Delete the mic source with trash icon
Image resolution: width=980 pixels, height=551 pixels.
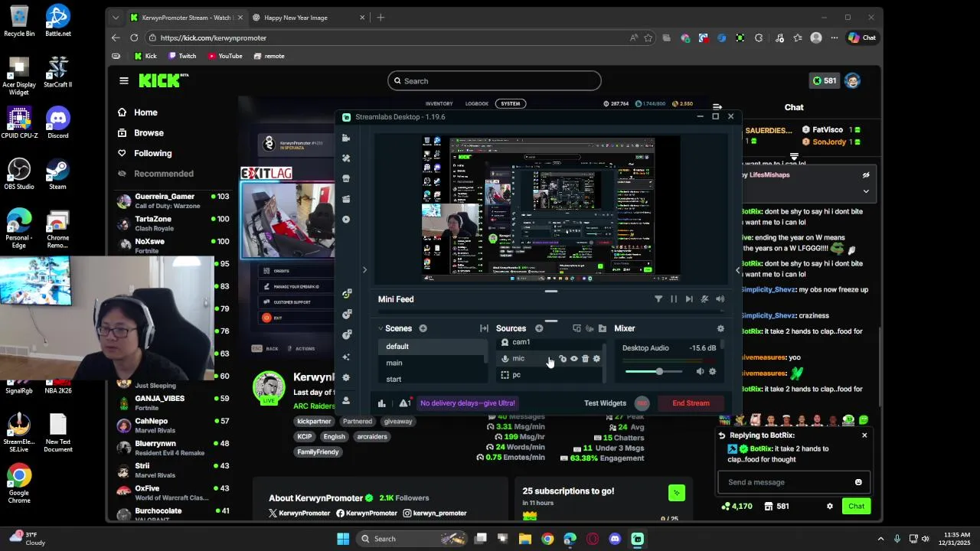point(586,359)
